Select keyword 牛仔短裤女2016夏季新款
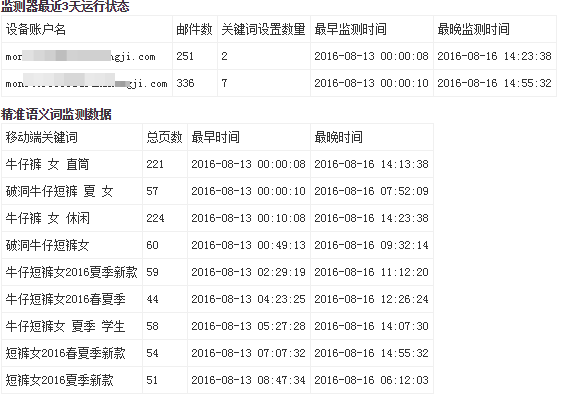The height and width of the screenshot is (403, 568). [71, 272]
